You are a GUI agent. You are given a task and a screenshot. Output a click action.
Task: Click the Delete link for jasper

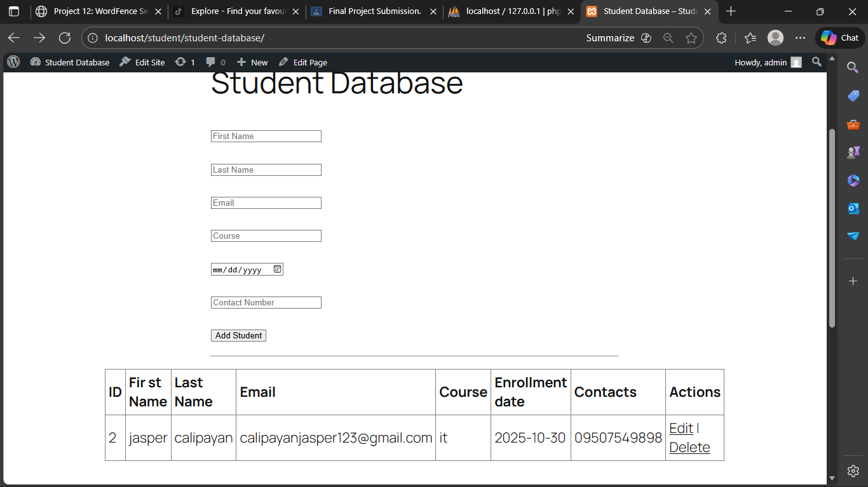(x=689, y=448)
